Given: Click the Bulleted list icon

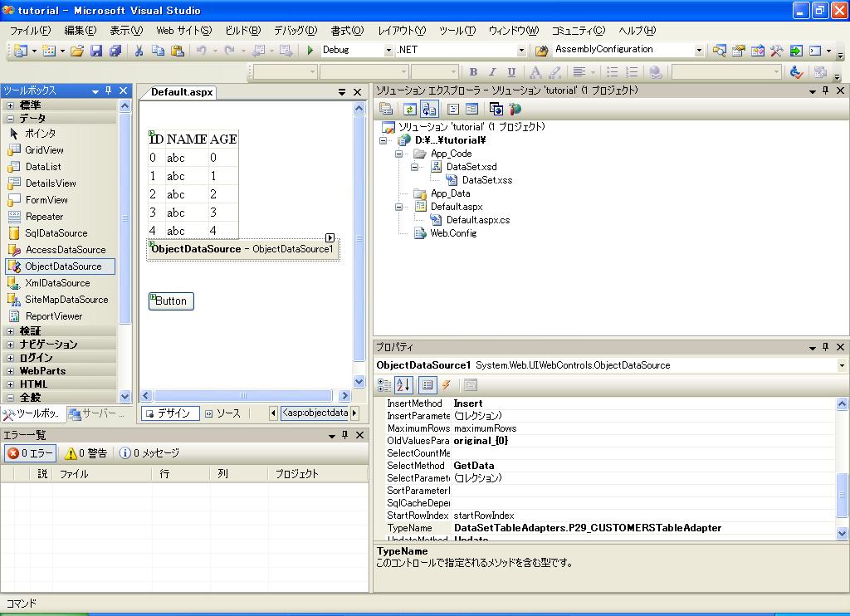Looking at the screenshot, I should point(612,71).
